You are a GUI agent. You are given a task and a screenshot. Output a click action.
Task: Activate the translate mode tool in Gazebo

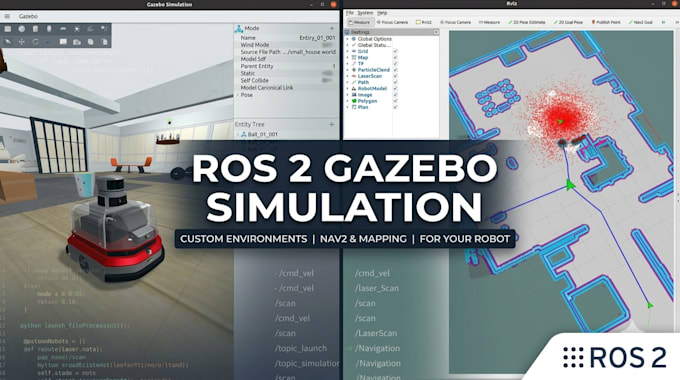(22, 42)
